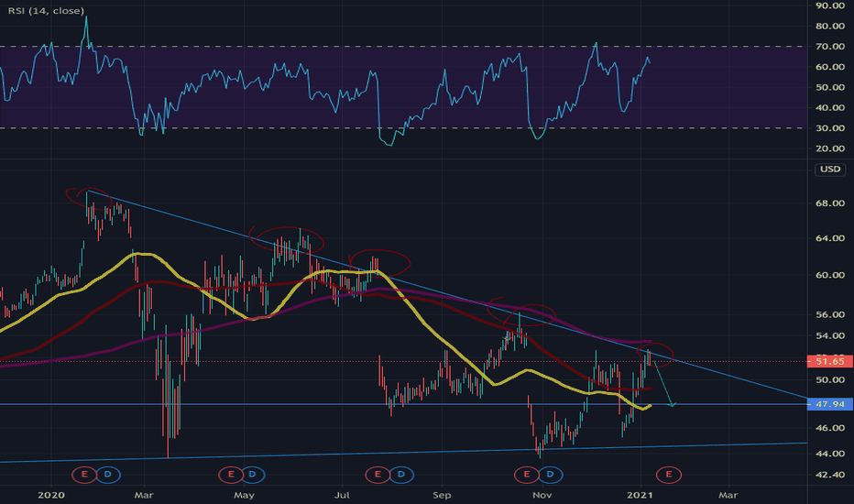This screenshot has height=504, width=854.
Task: Click the 64.00 price scale value
Action: [x=830, y=238]
